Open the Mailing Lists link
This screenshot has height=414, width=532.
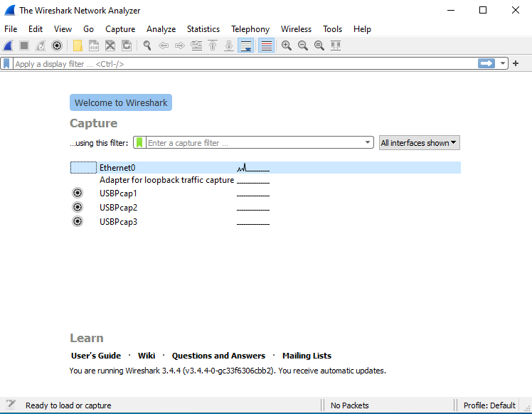(x=307, y=356)
